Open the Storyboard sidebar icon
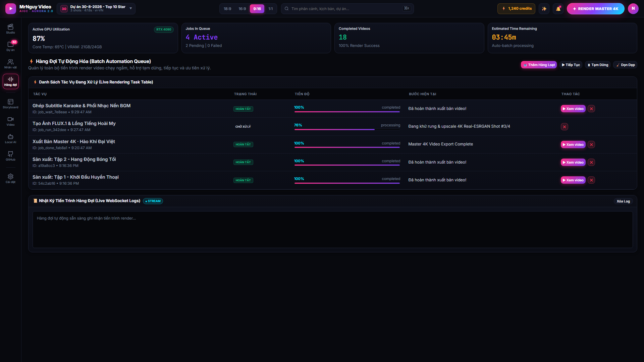This screenshot has height=362, width=644. [x=10, y=104]
